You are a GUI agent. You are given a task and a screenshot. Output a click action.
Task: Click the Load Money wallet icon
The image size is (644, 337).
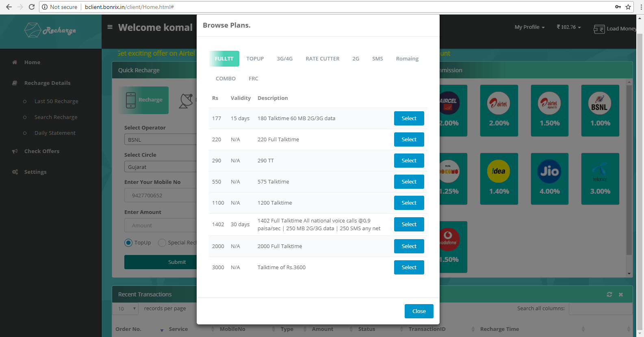pos(599,29)
